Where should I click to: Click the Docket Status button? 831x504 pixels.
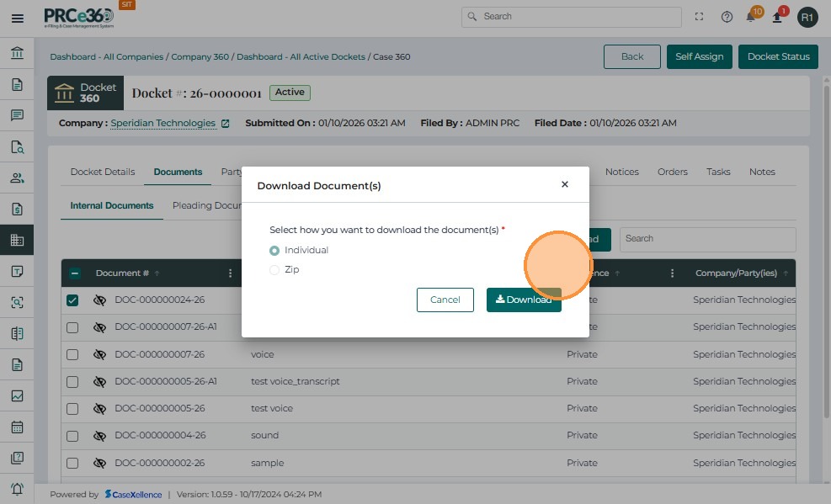click(x=779, y=56)
